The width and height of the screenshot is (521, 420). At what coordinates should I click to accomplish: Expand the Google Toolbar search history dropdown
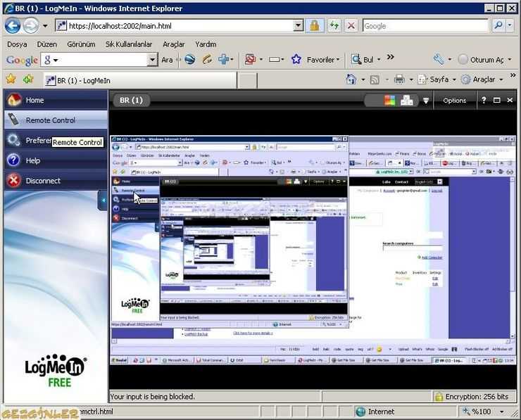click(x=152, y=60)
